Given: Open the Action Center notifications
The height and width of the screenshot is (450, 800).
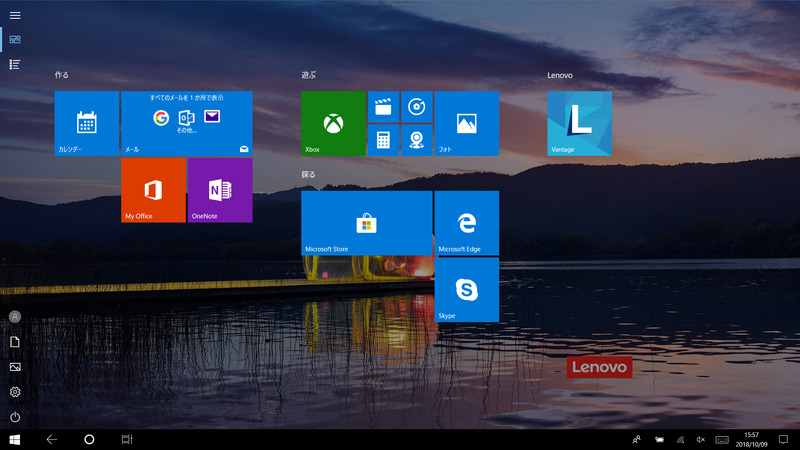Looking at the screenshot, I should [x=783, y=439].
